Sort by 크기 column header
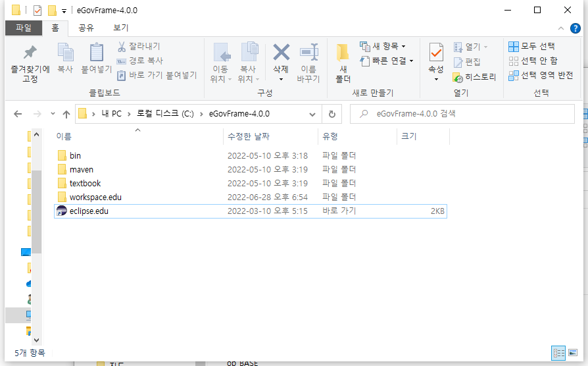 coord(408,136)
